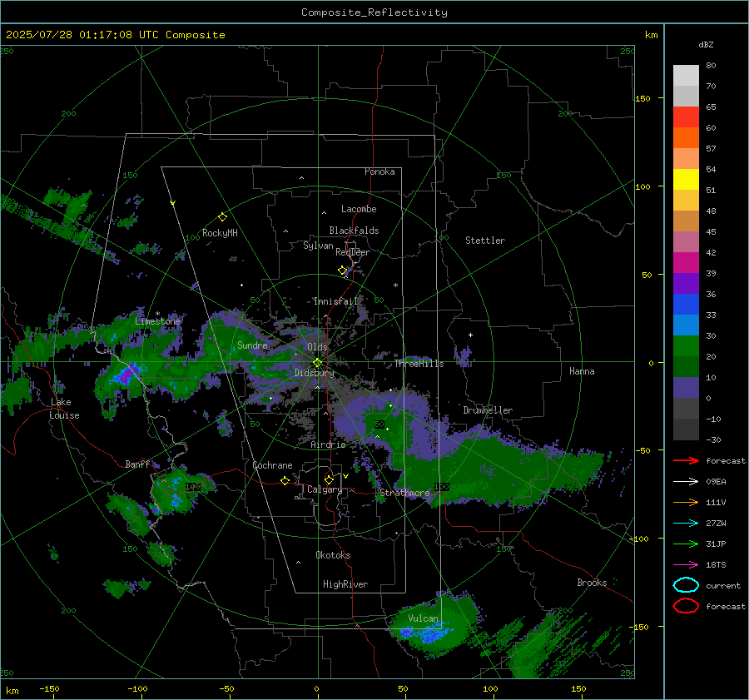Image resolution: width=749 pixels, height=700 pixels.
Task: Click the Brooks city label
Action: [592, 583]
